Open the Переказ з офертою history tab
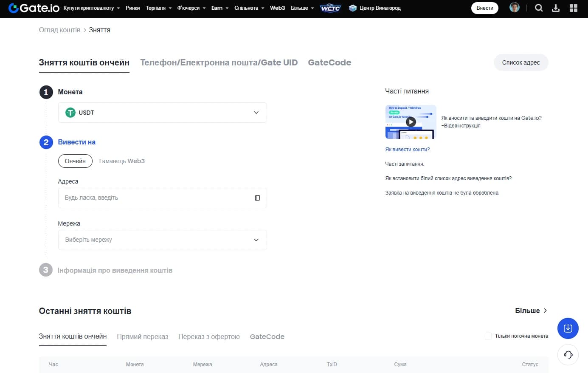 click(209, 336)
